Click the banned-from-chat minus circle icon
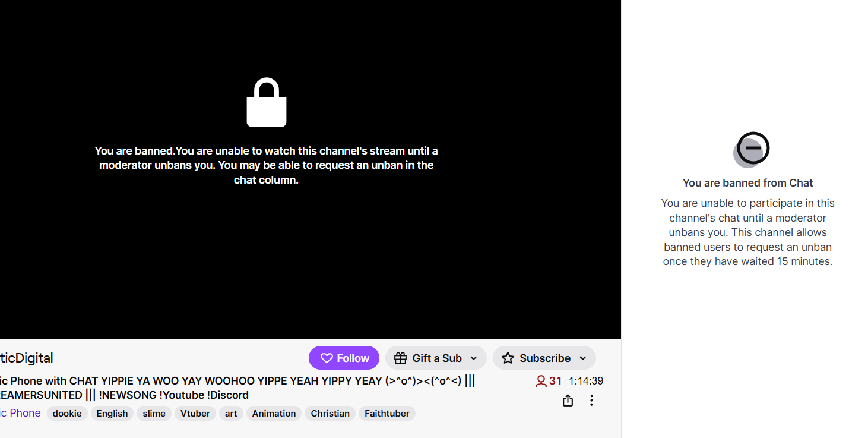The width and height of the screenshot is (868, 438). 752,149
